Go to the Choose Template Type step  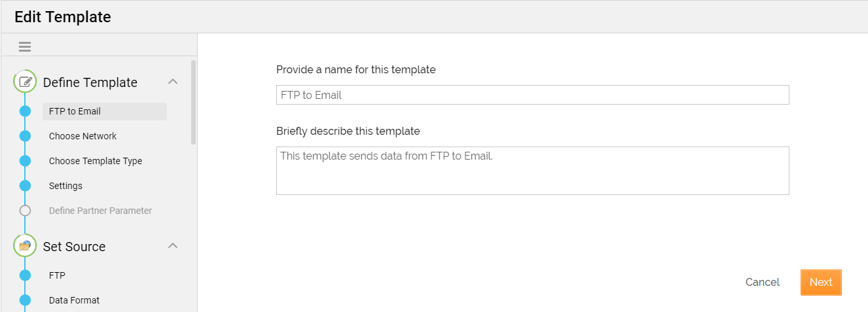click(x=96, y=161)
